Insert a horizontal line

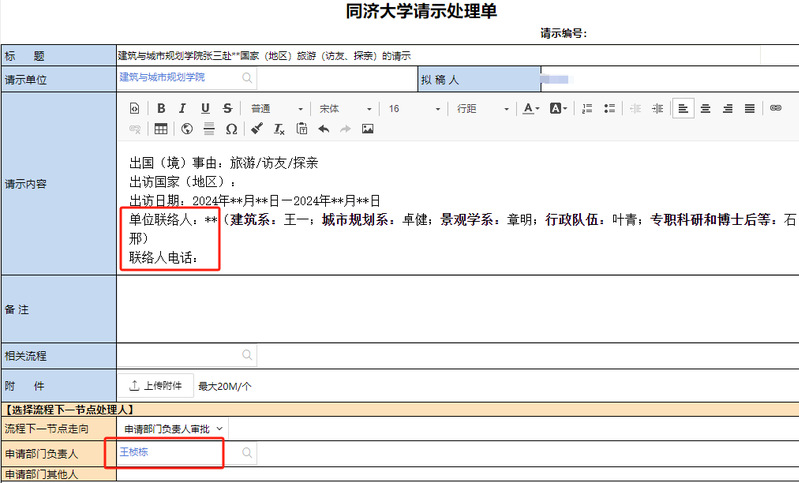209,129
